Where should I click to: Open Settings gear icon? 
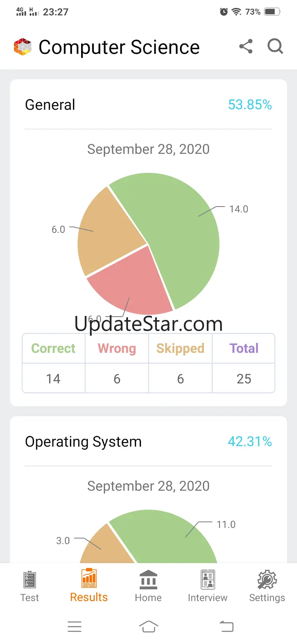pyautogui.click(x=267, y=580)
